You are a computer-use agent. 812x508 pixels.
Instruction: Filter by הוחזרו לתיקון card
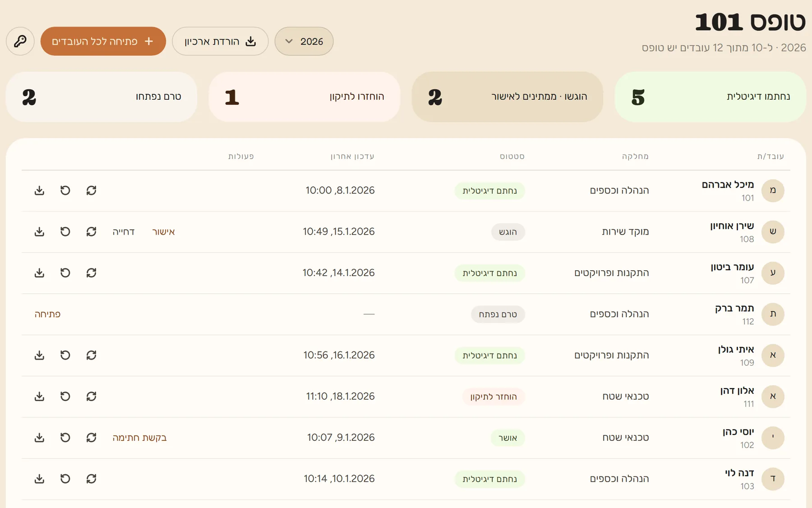tap(304, 97)
